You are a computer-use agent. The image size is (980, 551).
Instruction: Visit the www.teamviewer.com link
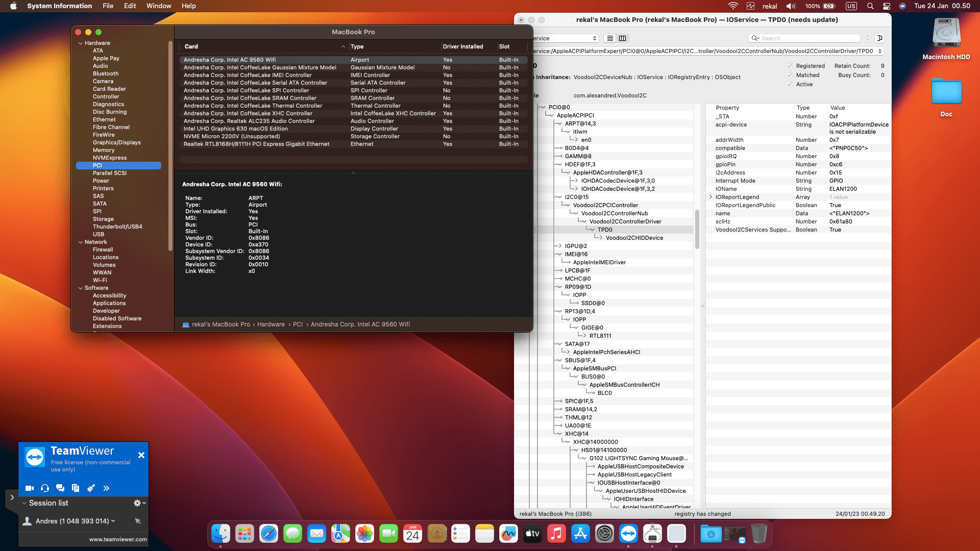(x=118, y=539)
